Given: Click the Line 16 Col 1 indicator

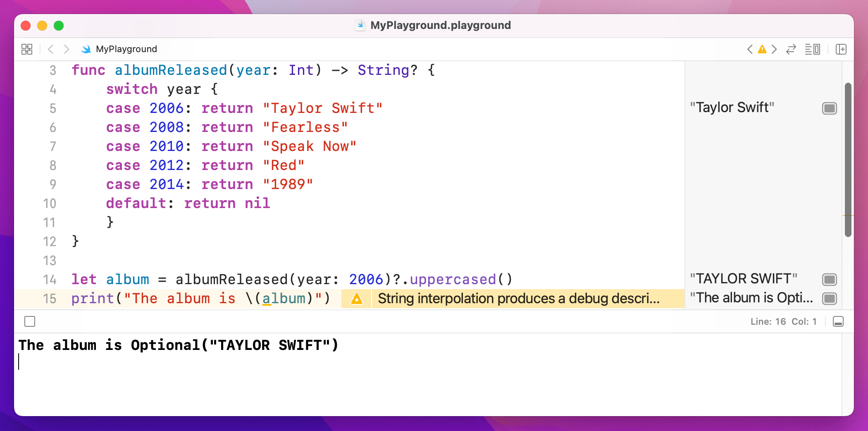Looking at the screenshot, I should pos(782,321).
